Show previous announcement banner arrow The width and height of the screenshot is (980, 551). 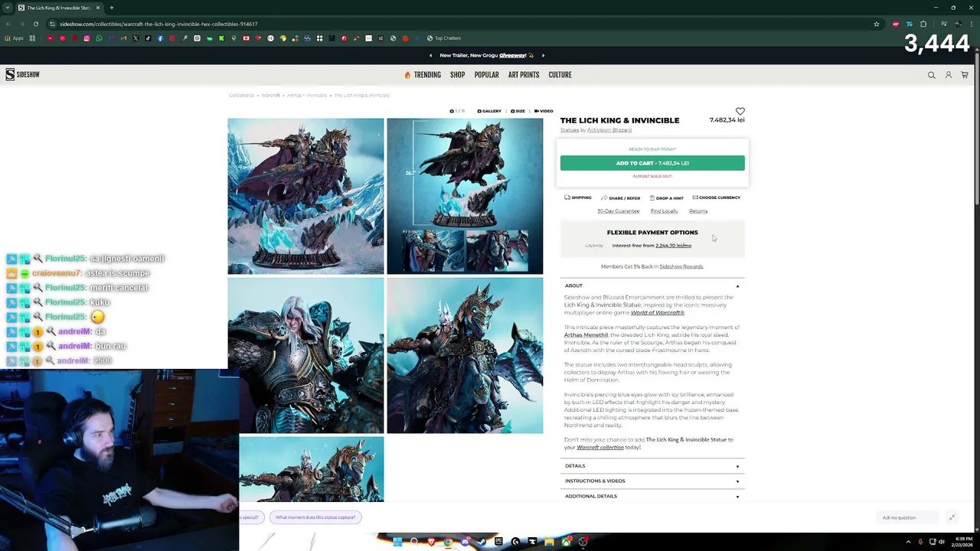(x=430, y=55)
